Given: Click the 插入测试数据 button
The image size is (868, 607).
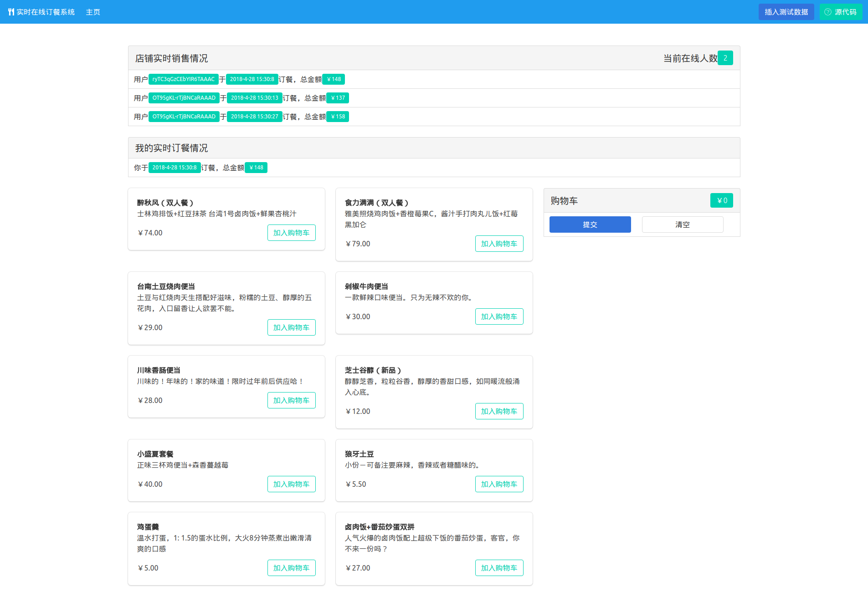Looking at the screenshot, I should click(x=786, y=12).
